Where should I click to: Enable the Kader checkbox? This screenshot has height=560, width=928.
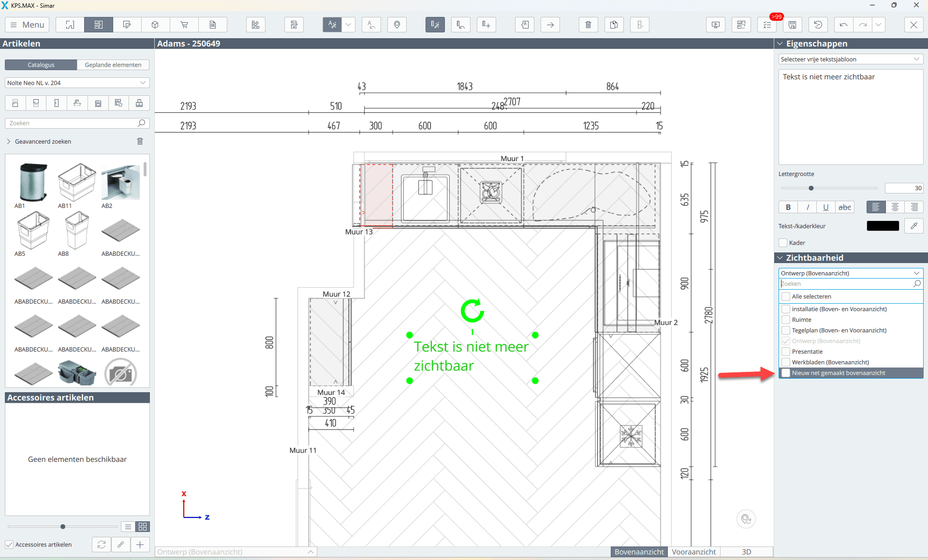[783, 243]
